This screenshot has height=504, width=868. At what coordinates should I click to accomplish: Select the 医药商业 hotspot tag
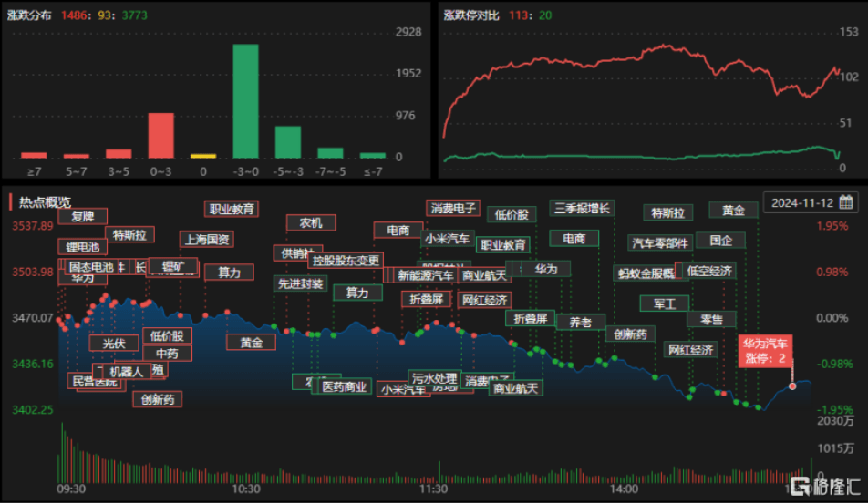click(344, 386)
